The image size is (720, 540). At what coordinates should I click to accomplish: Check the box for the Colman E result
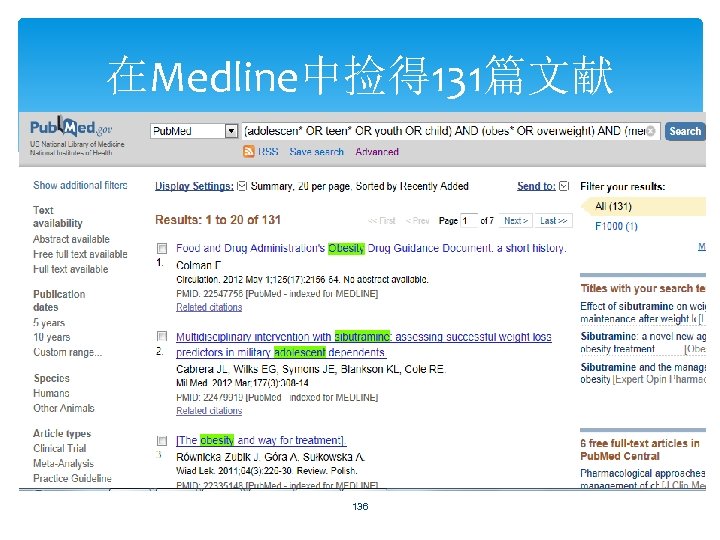tap(162, 248)
